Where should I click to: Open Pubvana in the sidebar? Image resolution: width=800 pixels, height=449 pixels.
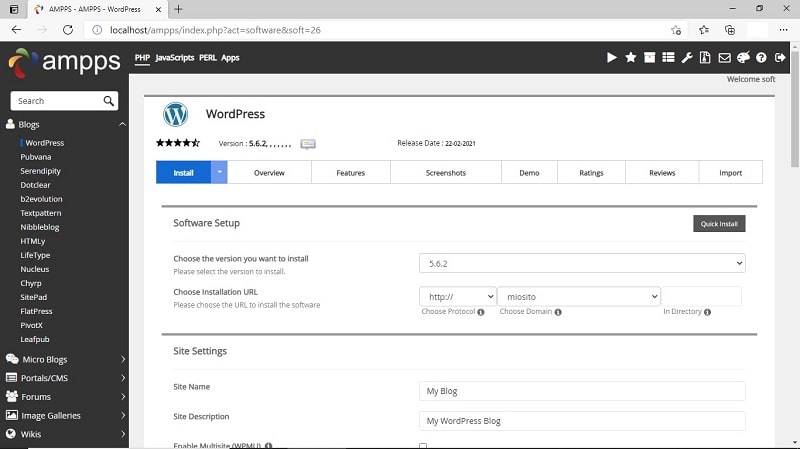tap(36, 157)
